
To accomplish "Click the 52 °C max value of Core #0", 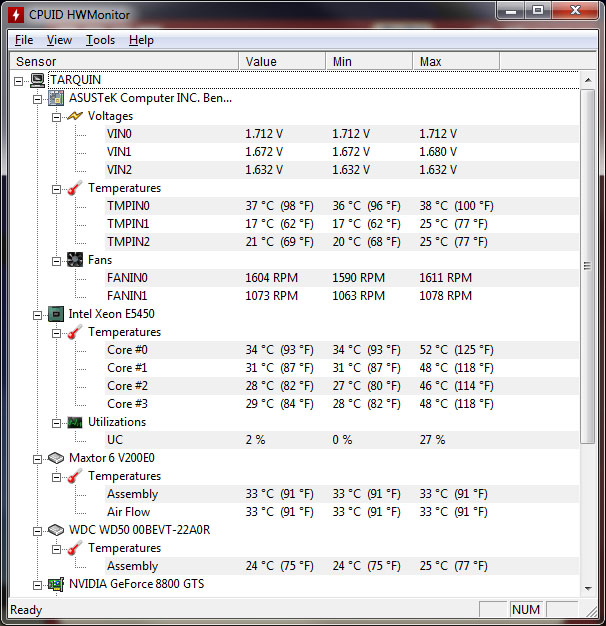I will (456, 350).
